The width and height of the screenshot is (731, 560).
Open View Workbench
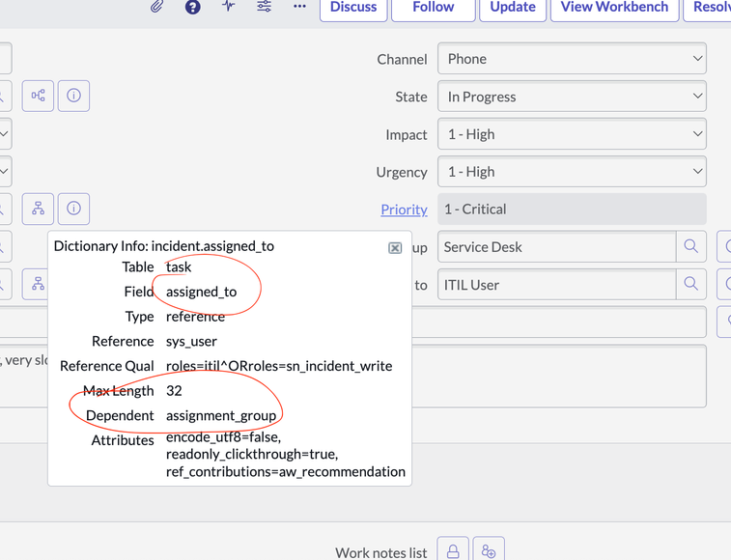pyautogui.click(x=614, y=8)
